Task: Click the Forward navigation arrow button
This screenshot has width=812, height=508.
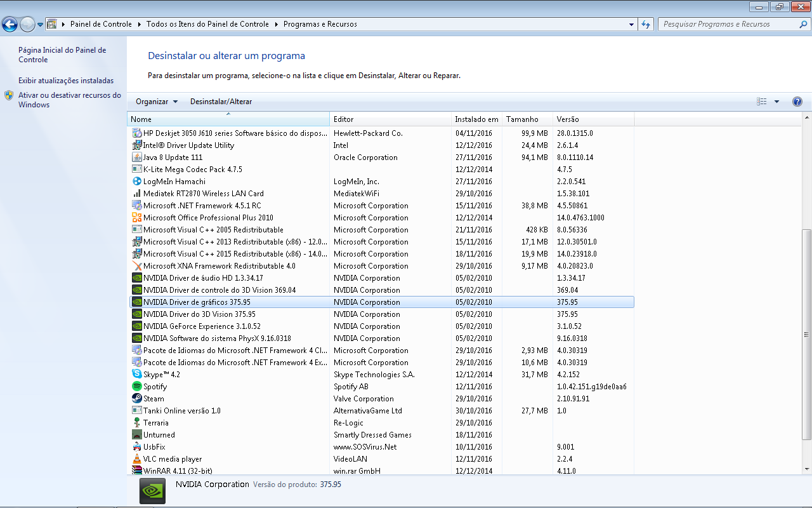Action: click(27, 25)
